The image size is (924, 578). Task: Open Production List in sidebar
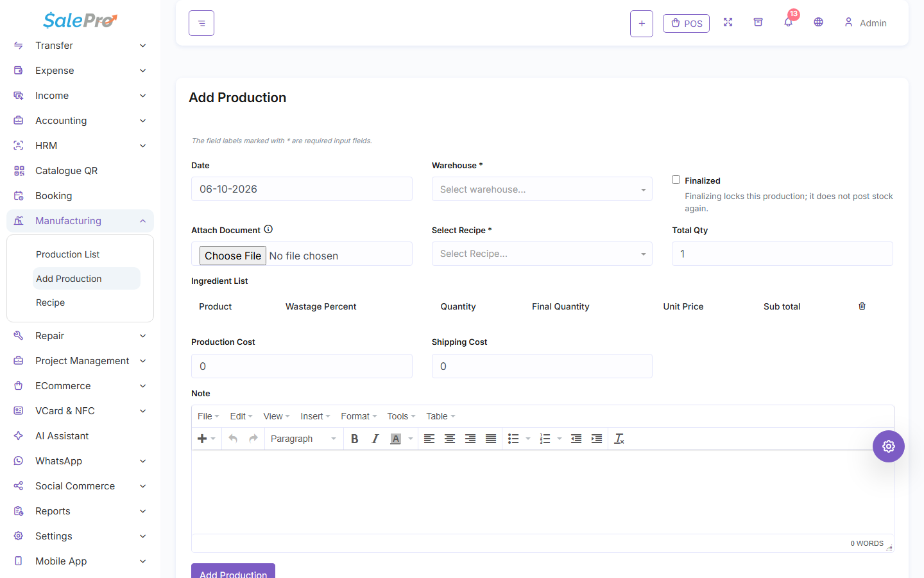coord(68,254)
